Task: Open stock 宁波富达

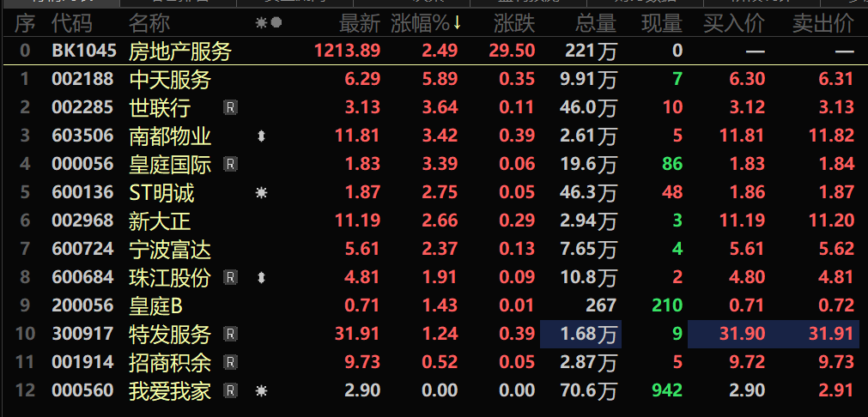Action: (x=170, y=250)
